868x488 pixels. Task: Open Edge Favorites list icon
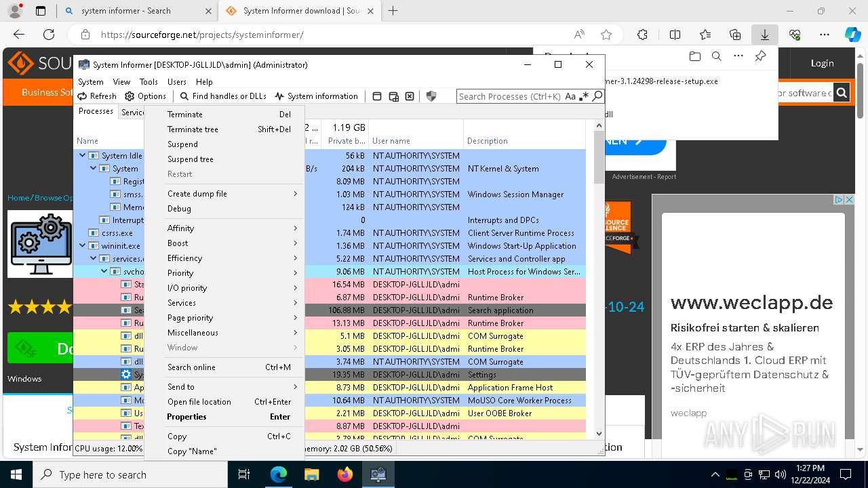[705, 35]
